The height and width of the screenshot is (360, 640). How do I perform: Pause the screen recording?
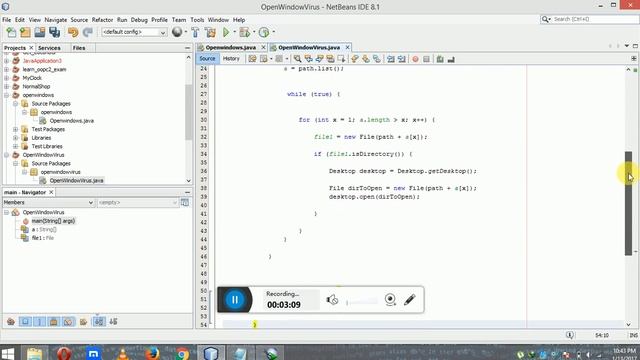(235, 300)
